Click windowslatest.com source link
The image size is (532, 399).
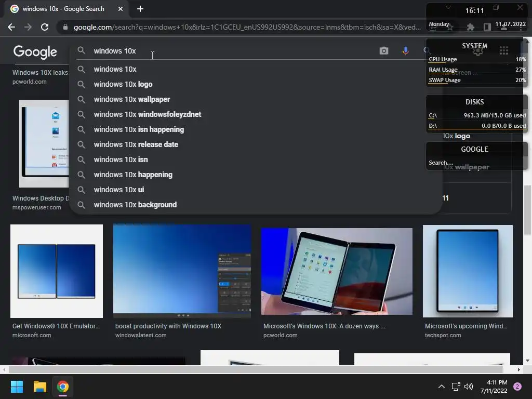[x=141, y=335]
